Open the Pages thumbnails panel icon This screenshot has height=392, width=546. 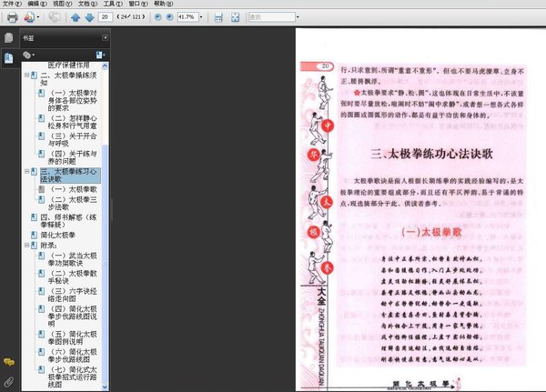click(x=9, y=37)
